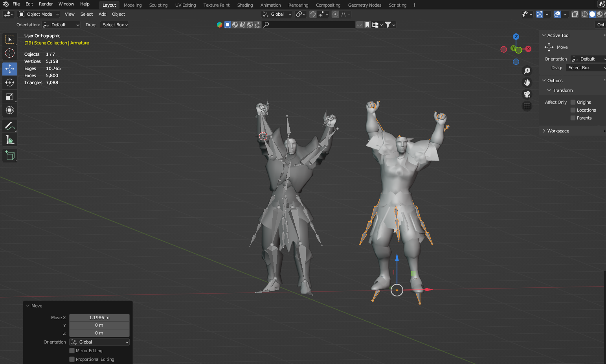Collapse the Move operator panel
The image size is (606, 364).
[x=28, y=306]
